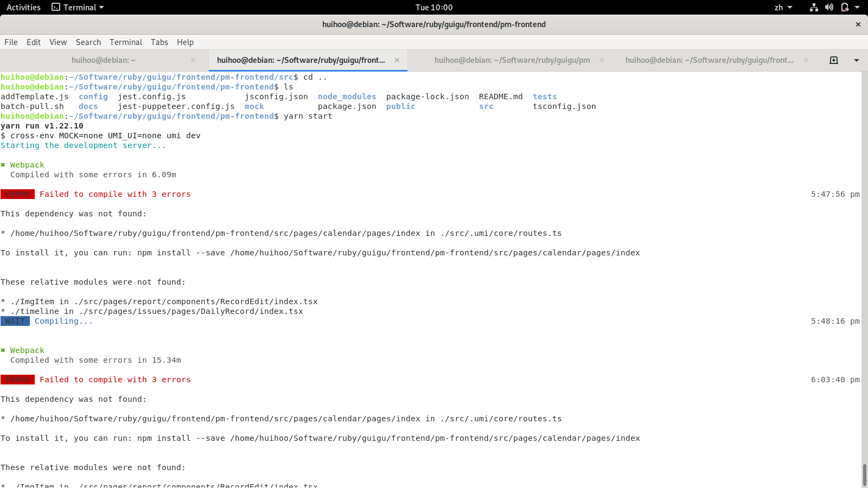The width and height of the screenshot is (868, 488).
Task: Open the File menu
Action: pyautogui.click(x=11, y=42)
